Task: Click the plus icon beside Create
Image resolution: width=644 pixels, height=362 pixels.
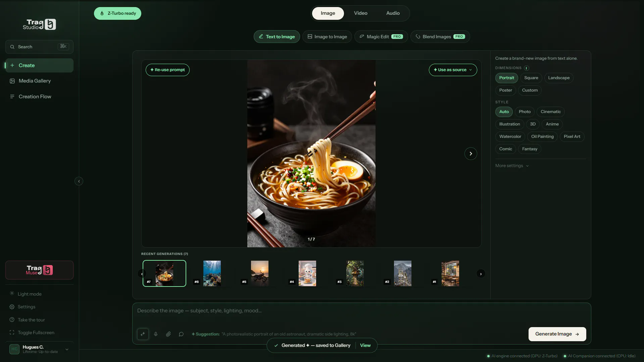Action: (x=12, y=65)
